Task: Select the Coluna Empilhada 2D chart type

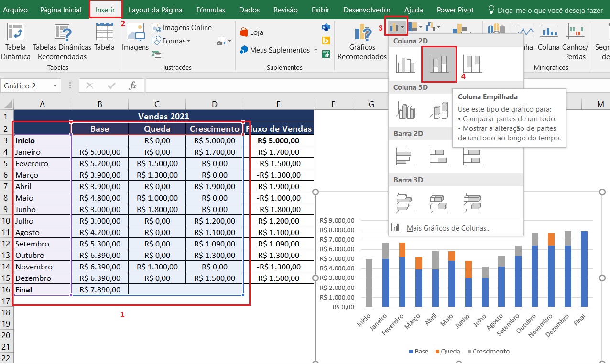Action: [x=439, y=64]
